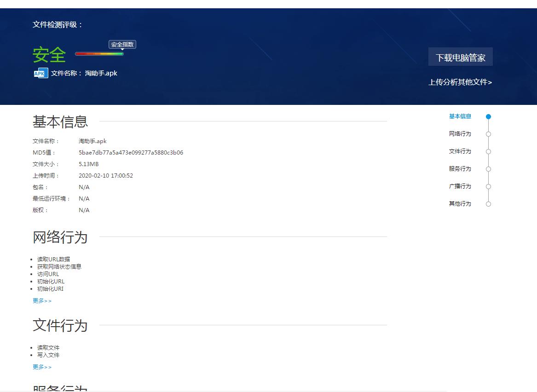Click the hollow circle beside 文件行为

pyautogui.click(x=488, y=151)
